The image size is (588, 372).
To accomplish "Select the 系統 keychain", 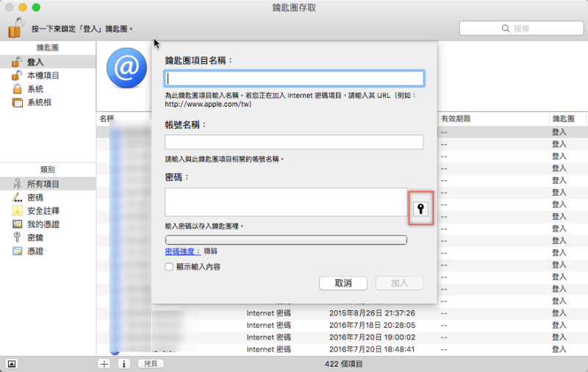I will click(48, 89).
